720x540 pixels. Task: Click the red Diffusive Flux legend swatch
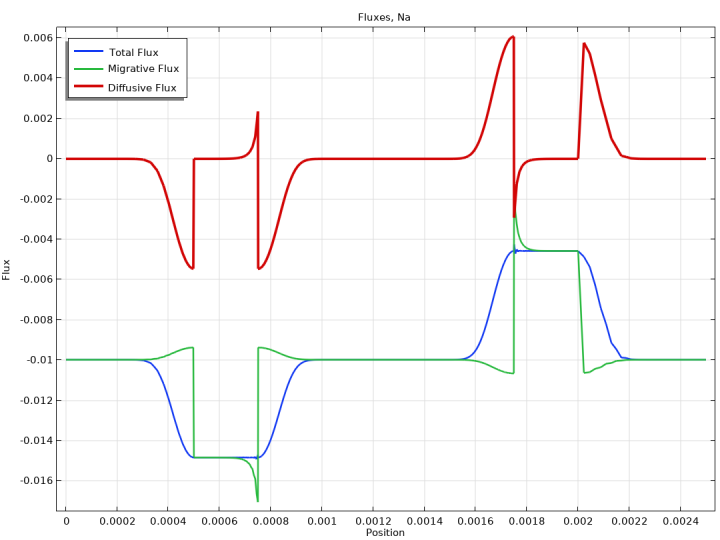(x=87, y=88)
